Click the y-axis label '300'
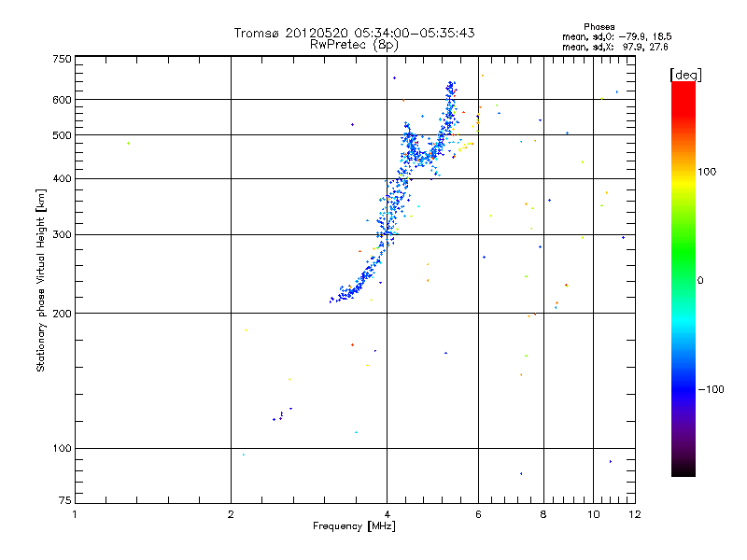 click(62, 235)
